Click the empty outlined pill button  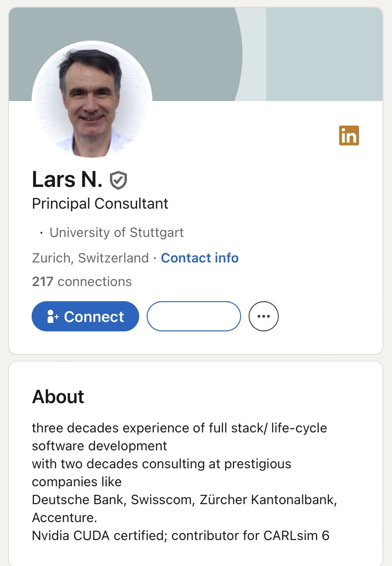coord(194,316)
